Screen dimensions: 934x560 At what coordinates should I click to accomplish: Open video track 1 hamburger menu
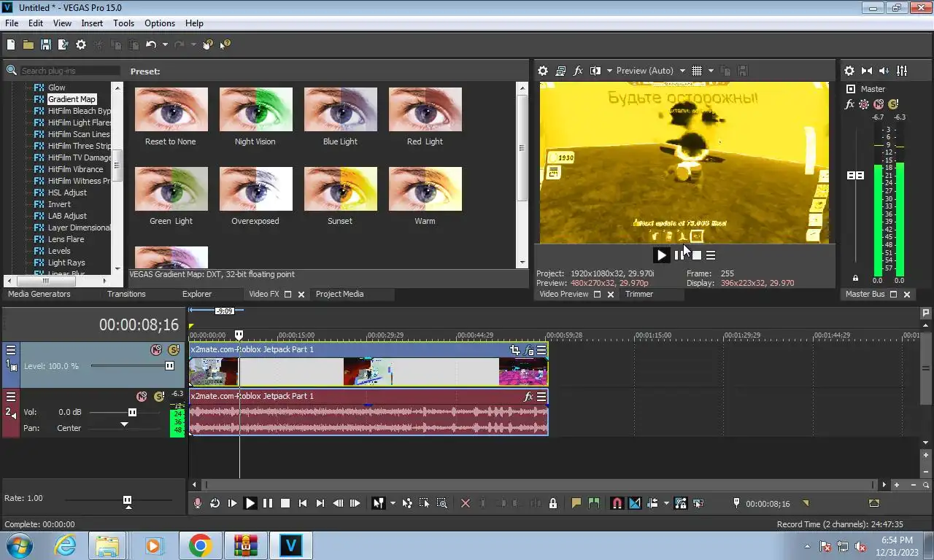click(x=11, y=349)
